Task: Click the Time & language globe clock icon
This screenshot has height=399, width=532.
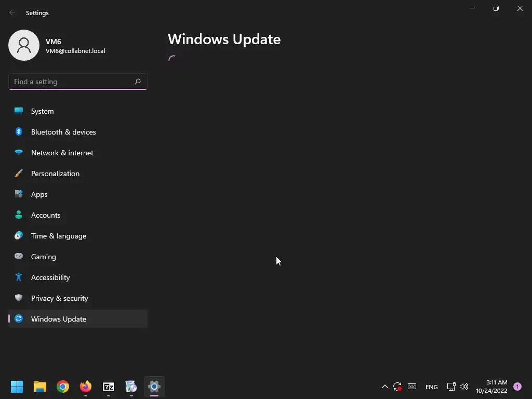Action: [x=19, y=235]
